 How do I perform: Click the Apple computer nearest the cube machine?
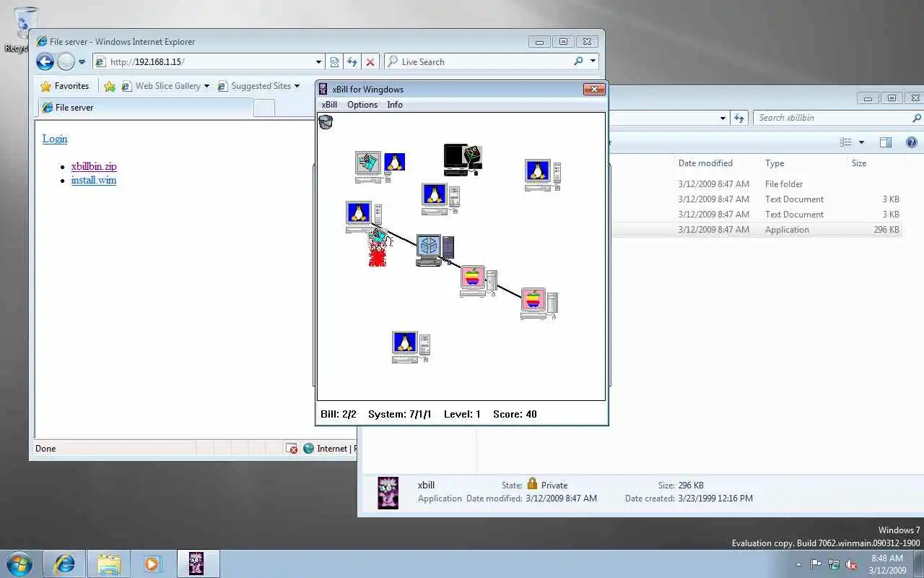click(x=479, y=281)
